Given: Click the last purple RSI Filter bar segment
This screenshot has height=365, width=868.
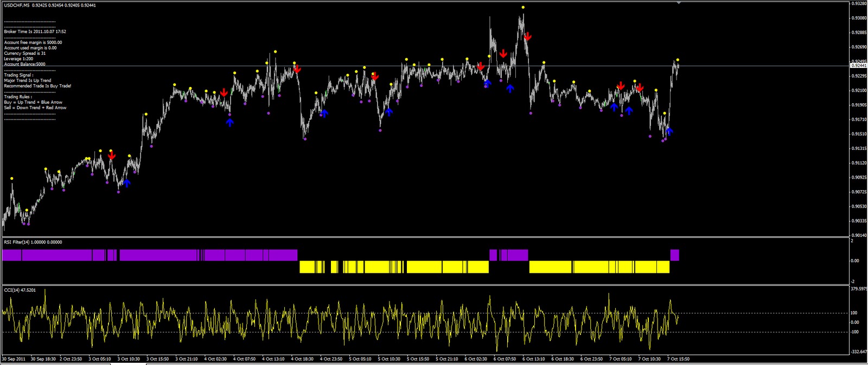Looking at the screenshot, I should [675, 255].
